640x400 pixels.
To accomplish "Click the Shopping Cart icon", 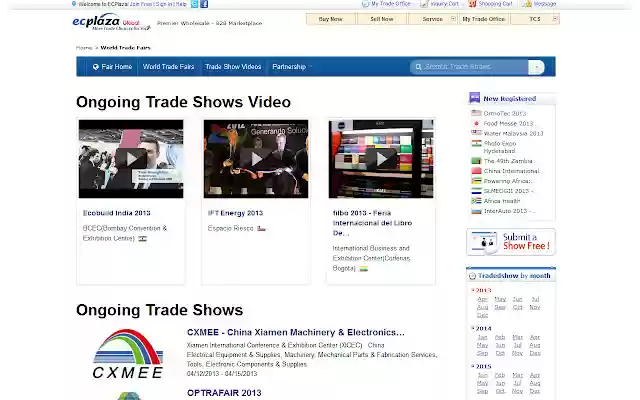I will pyautogui.click(x=473, y=4).
